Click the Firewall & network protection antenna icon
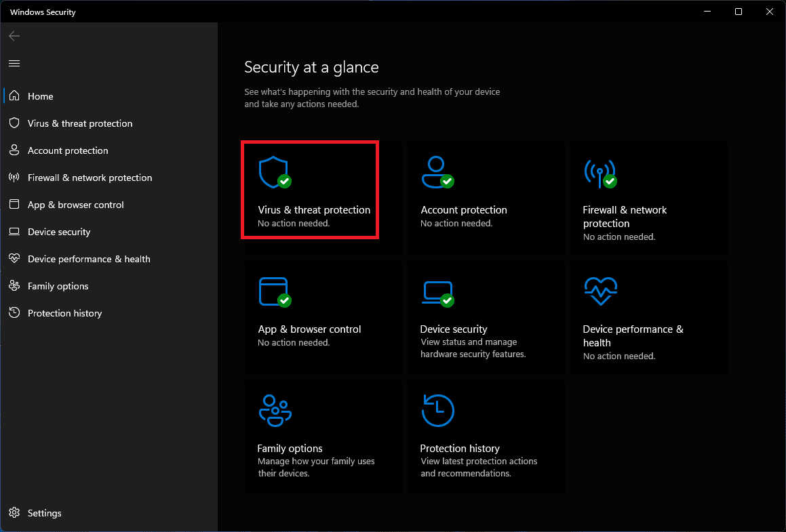Viewport: 786px width, 532px height. click(x=599, y=172)
